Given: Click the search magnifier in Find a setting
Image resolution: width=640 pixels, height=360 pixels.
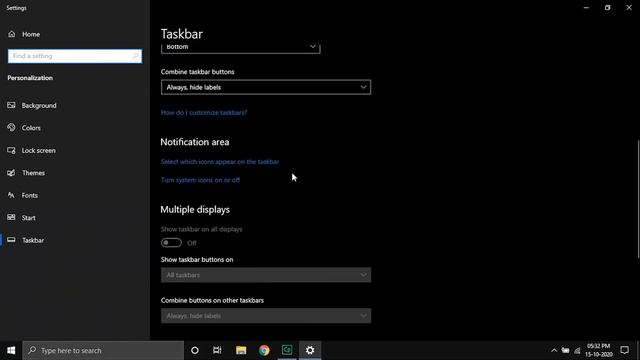Looking at the screenshot, I should click(136, 56).
